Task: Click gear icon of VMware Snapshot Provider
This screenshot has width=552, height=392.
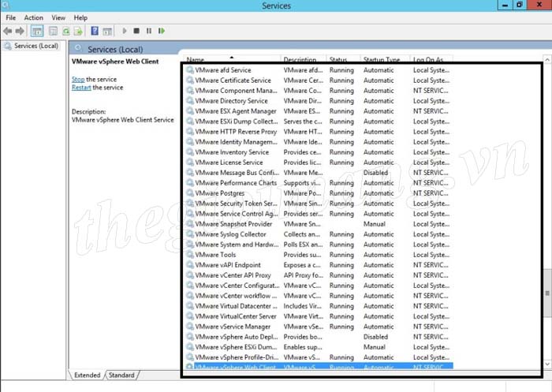Action: click(x=190, y=224)
